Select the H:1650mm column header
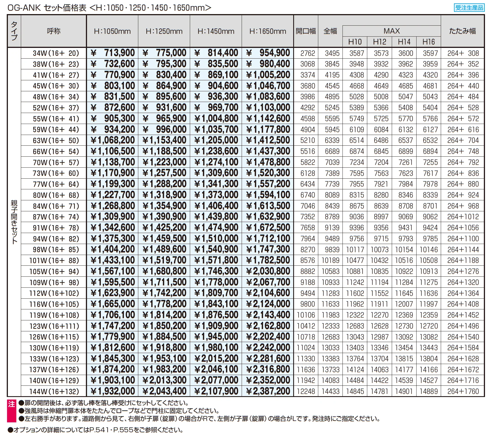 268,31
